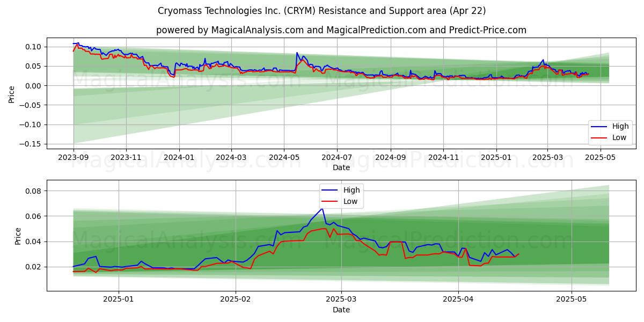Click the '−0.10' price tick label
This screenshot has width=644, height=322.
[31, 125]
